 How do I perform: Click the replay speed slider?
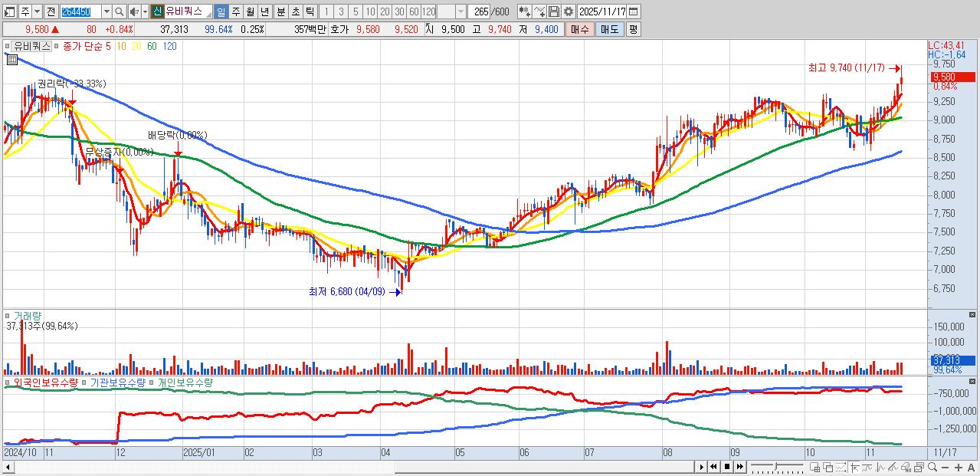coord(777,466)
